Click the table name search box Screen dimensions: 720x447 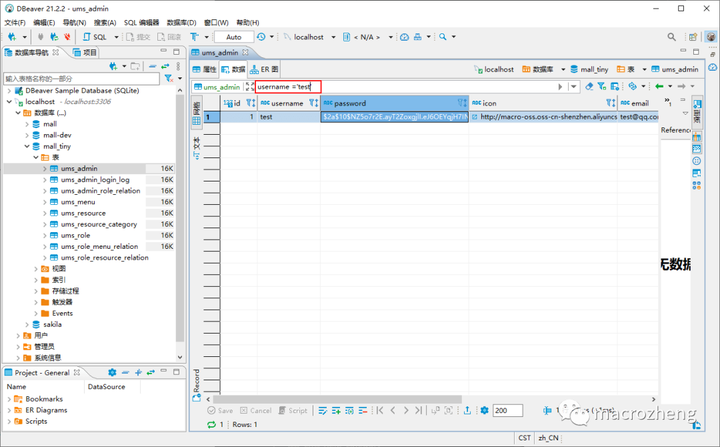coord(82,79)
